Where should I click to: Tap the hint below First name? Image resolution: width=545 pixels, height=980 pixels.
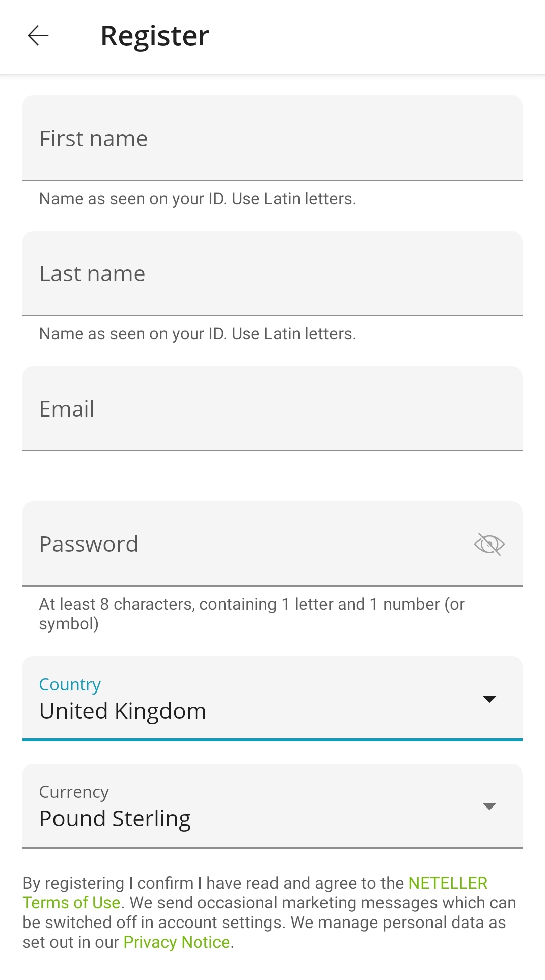pyautogui.click(x=198, y=199)
